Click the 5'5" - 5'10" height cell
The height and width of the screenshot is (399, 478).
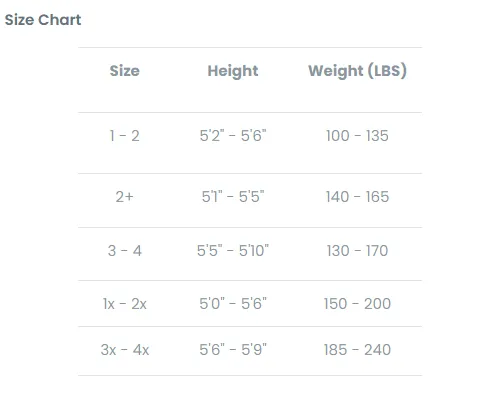click(x=233, y=251)
